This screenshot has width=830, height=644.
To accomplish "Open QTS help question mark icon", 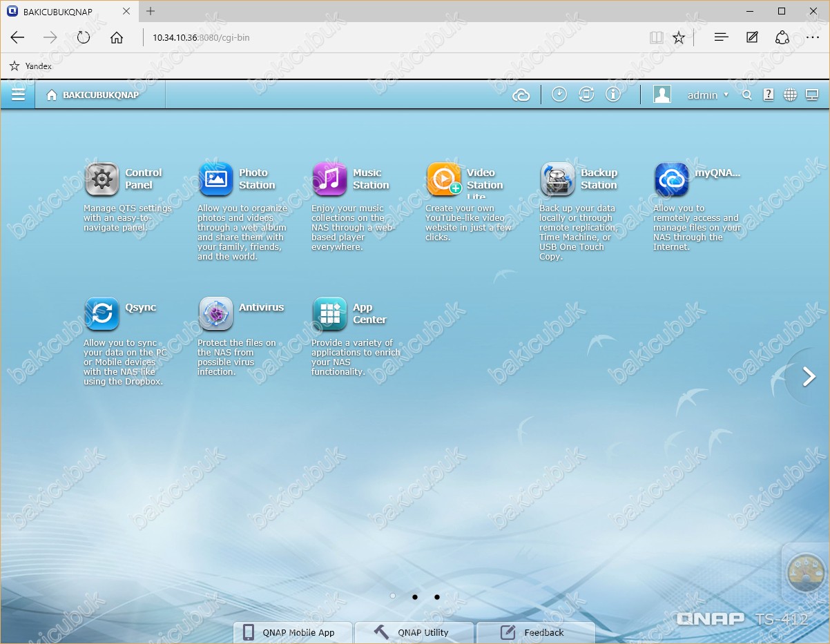I will tap(769, 95).
